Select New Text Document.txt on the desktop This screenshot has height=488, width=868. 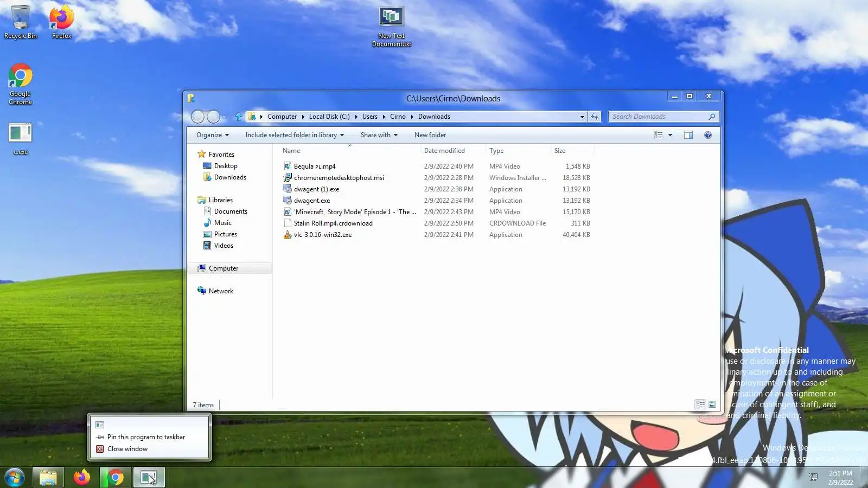(391, 27)
